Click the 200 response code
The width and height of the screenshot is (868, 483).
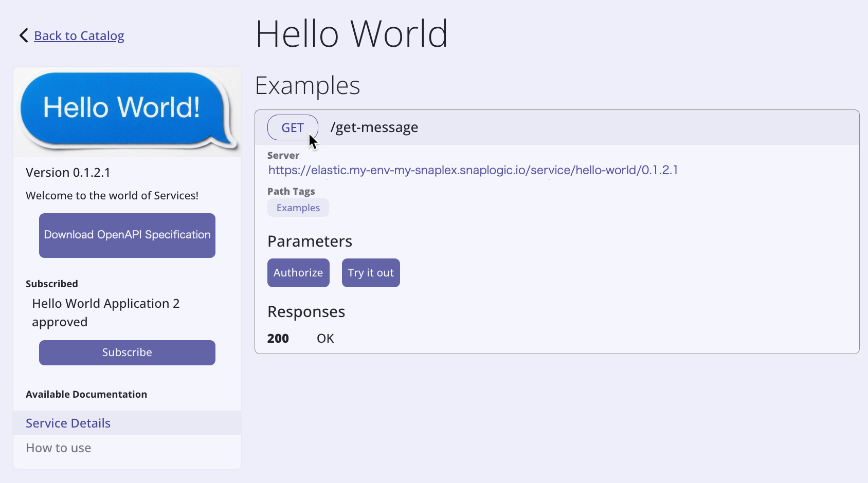(x=278, y=339)
